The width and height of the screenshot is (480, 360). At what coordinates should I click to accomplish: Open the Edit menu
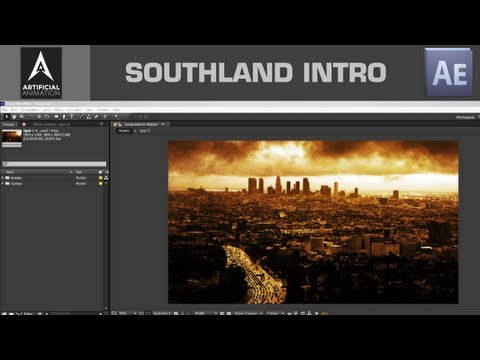coord(14,110)
